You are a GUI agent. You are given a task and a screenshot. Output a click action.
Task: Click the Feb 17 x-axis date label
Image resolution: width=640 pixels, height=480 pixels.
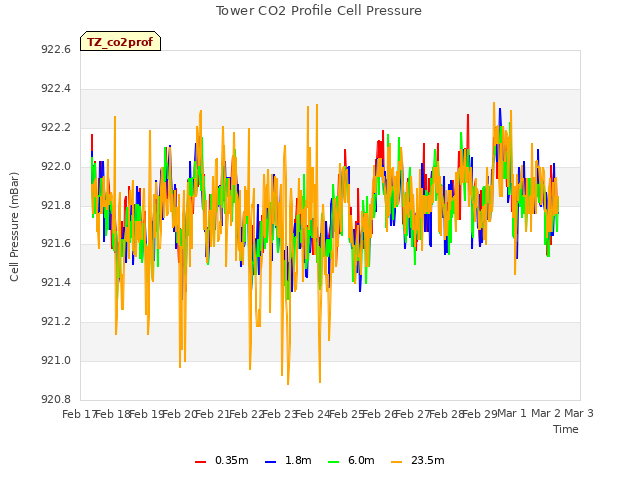click(x=79, y=414)
